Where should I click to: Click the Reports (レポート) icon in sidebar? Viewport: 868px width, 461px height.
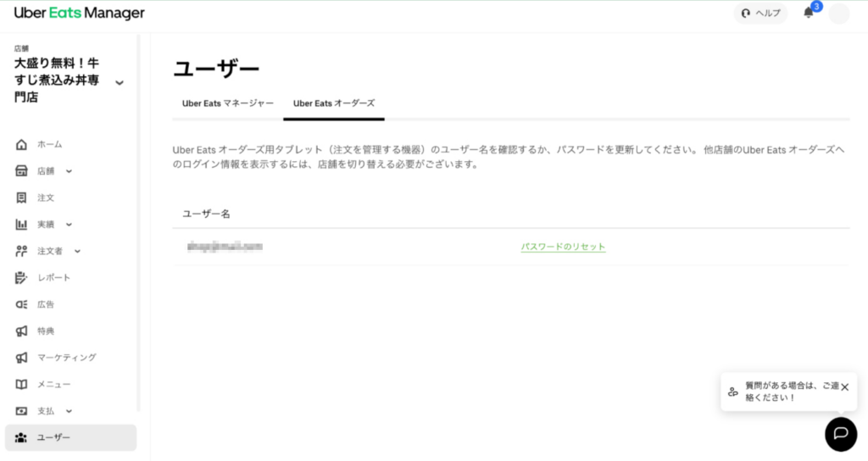[x=22, y=278]
